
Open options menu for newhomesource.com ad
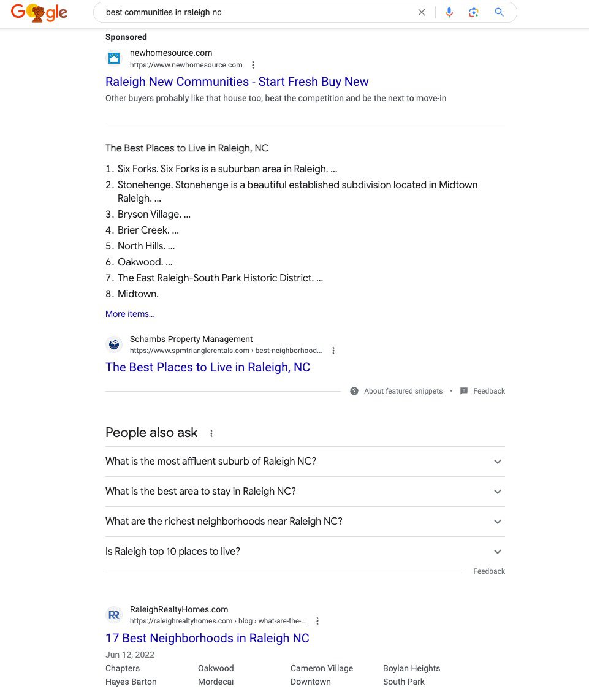(x=253, y=65)
